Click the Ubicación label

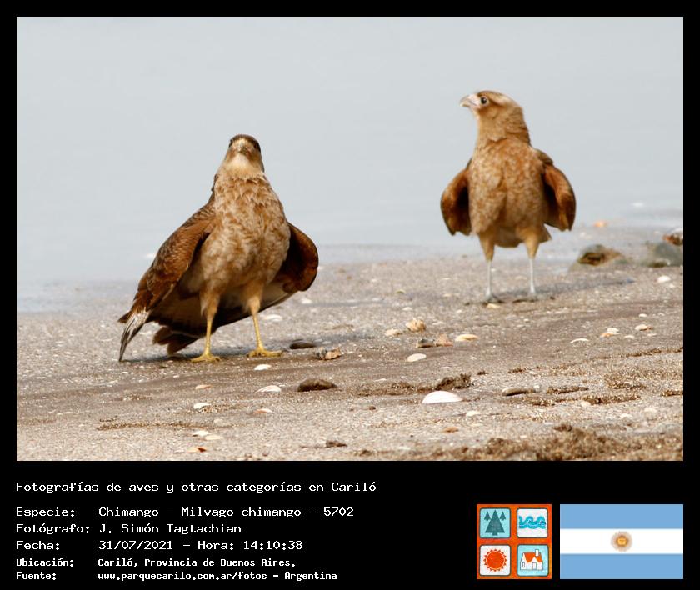click(x=45, y=562)
